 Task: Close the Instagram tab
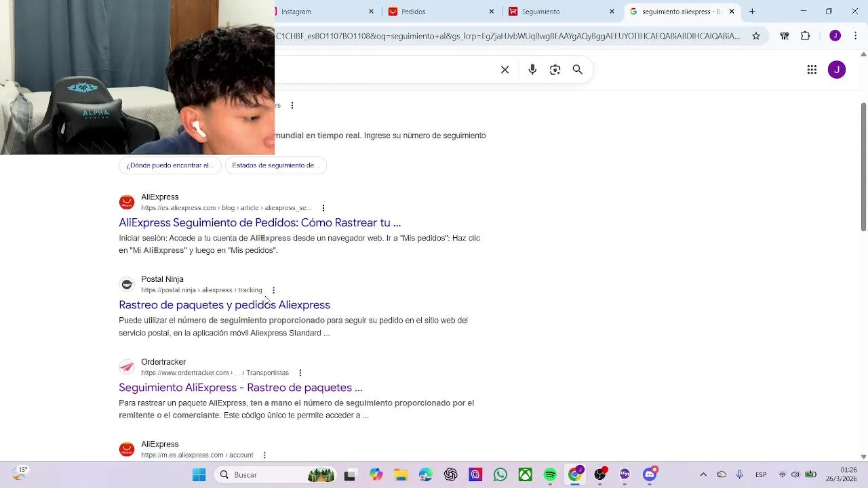(371, 12)
